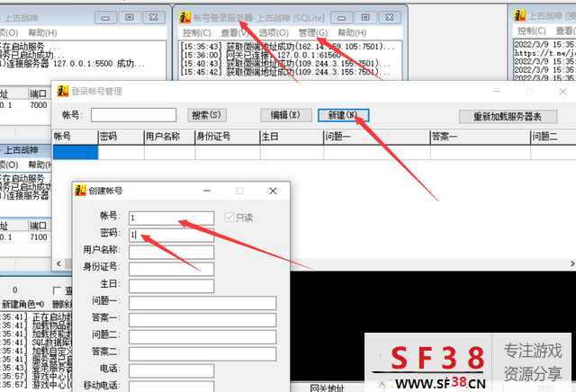Open the 选项(O) menu in 帐号登录服务器
Viewport: 576px width, 392px height.
[274, 33]
